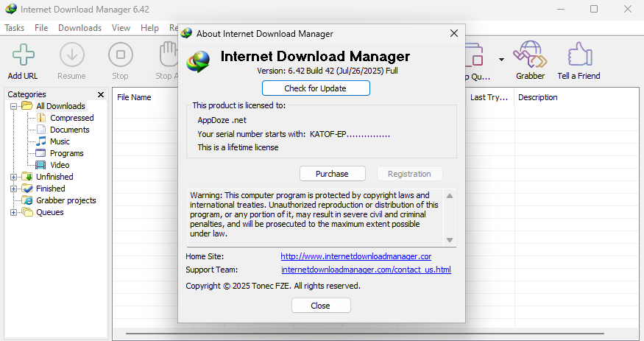The height and width of the screenshot is (341, 644).
Task: Maximize the Internet Download Manager window
Action: [x=594, y=9]
